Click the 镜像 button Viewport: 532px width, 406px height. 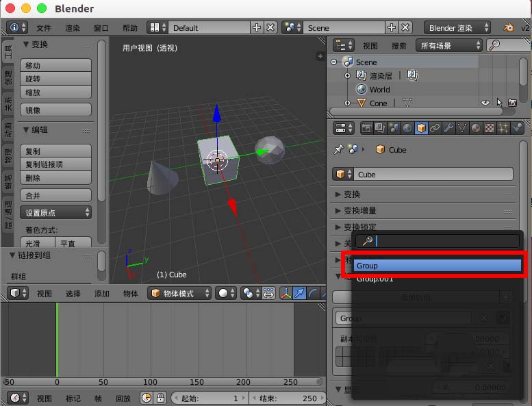(55, 110)
